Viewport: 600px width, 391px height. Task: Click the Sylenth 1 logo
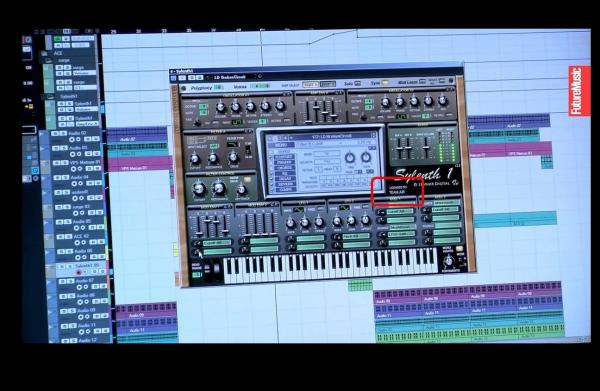click(x=424, y=174)
